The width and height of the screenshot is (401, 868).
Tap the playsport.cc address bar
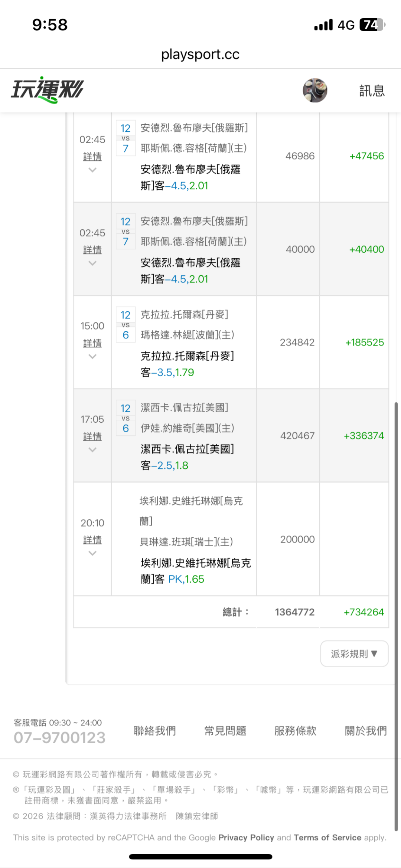click(x=200, y=55)
